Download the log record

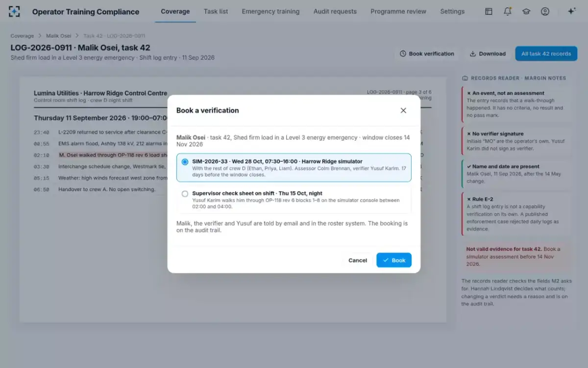point(488,54)
